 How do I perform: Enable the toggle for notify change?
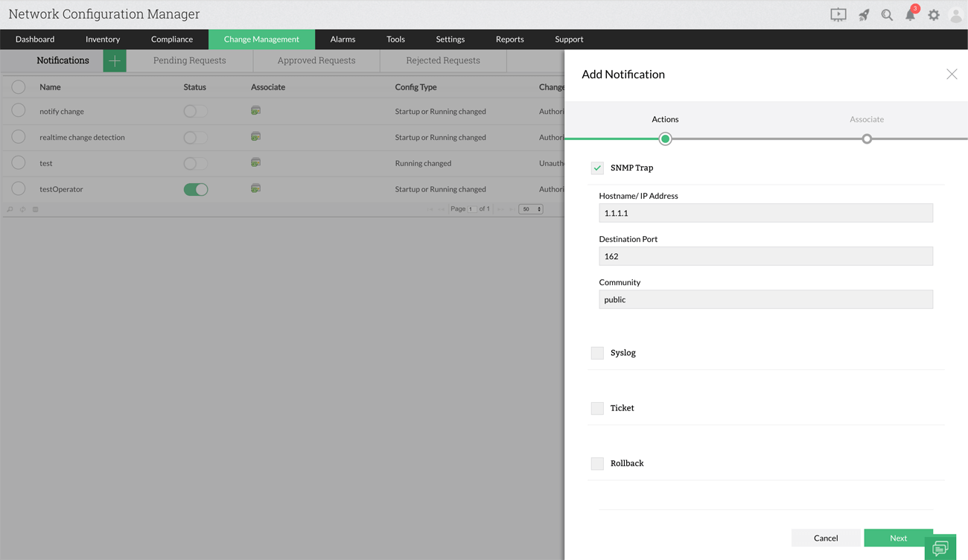195,110
